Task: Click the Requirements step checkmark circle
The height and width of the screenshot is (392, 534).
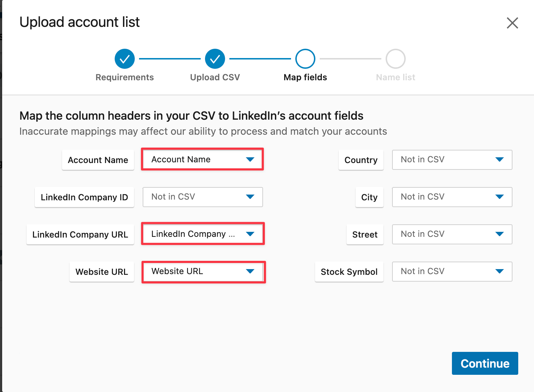Action: pos(125,59)
